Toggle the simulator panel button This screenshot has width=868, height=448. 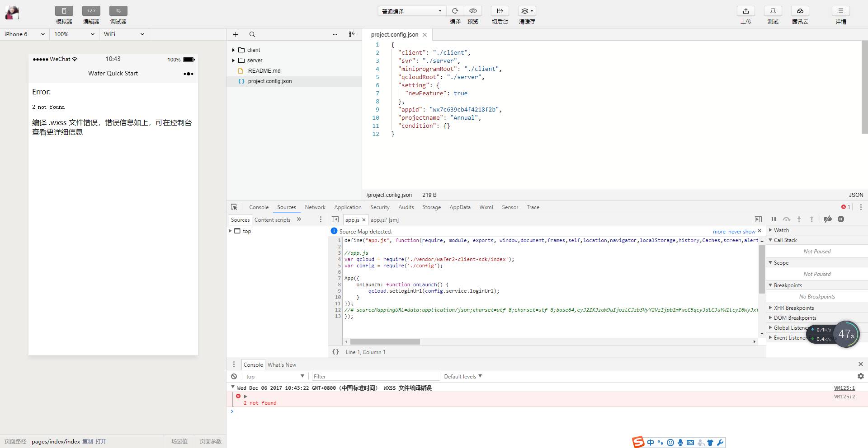pos(64,11)
